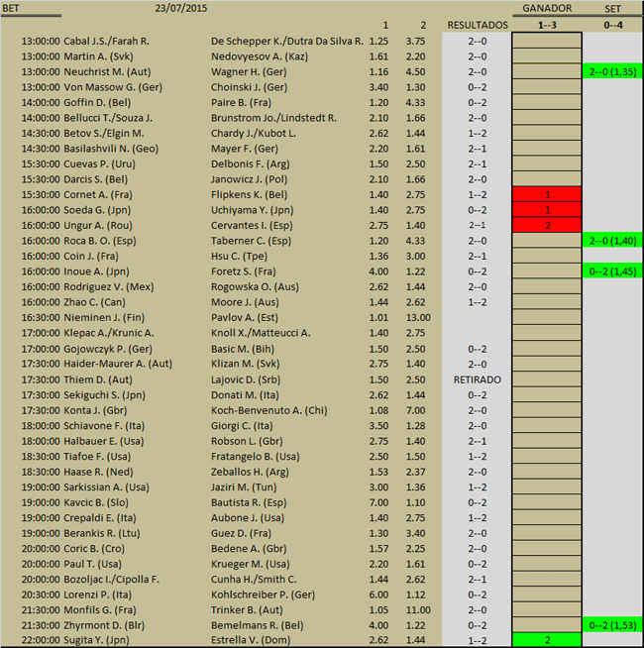The image size is (644, 648).
Task: Click Cuevas P. (Uru) cell
Action: click(100, 164)
